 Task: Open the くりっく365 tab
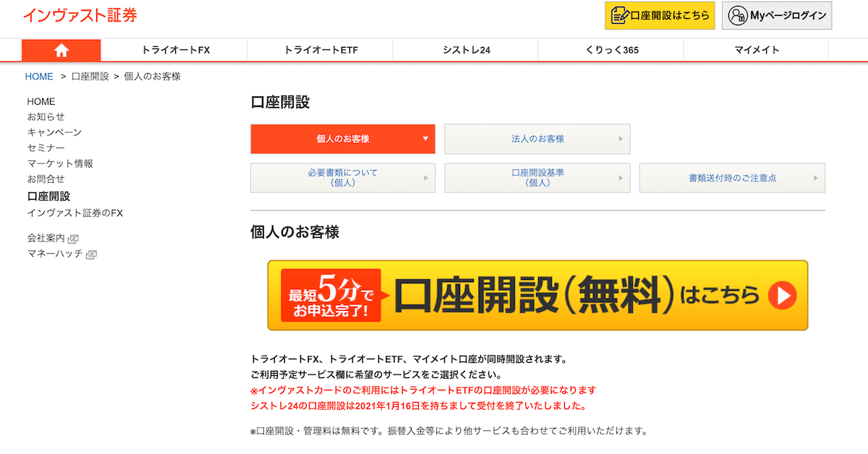611,50
